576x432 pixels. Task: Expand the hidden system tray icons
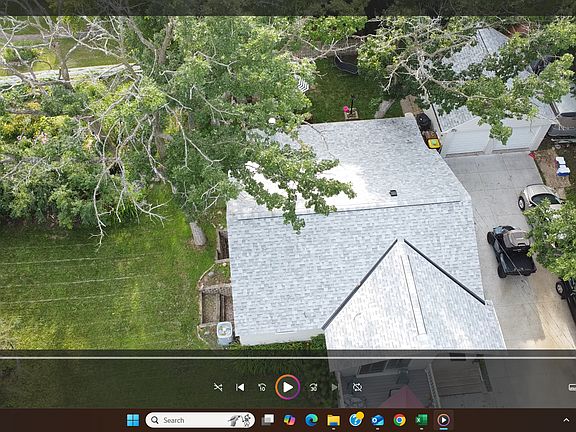(x=566, y=420)
